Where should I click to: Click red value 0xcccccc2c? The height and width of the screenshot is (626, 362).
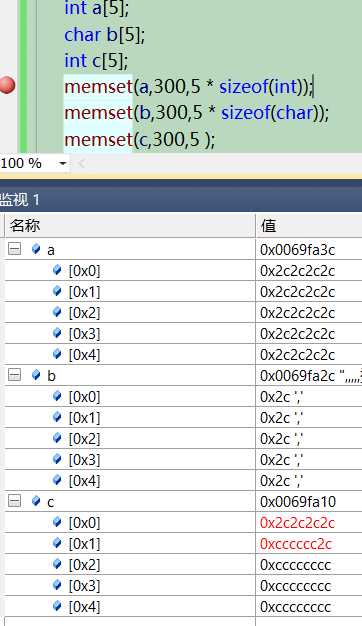pos(296,544)
